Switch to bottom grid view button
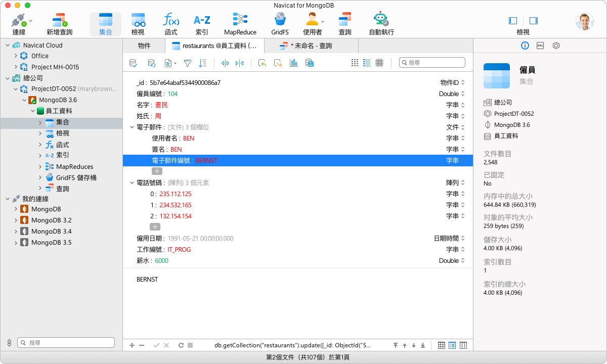607x364 pixels. pyautogui.click(x=442, y=345)
